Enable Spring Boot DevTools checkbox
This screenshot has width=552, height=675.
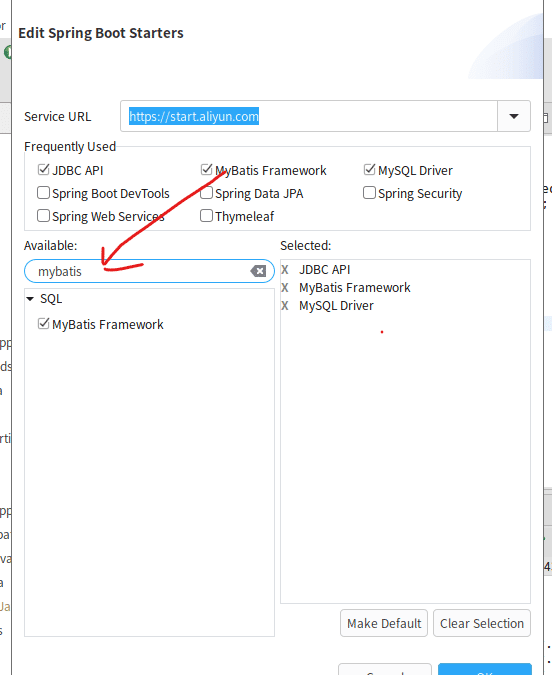tap(43, 193)
